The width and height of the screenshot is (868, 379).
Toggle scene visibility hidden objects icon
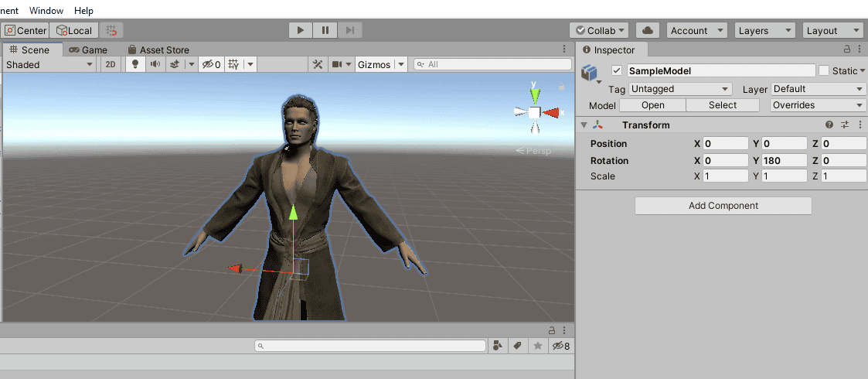tap(212, 64)
